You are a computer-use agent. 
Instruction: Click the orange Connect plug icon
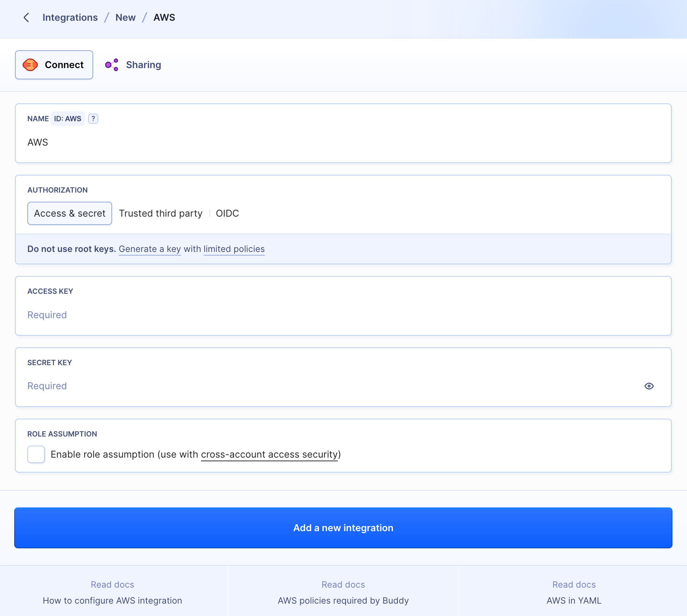click(30, 65)
